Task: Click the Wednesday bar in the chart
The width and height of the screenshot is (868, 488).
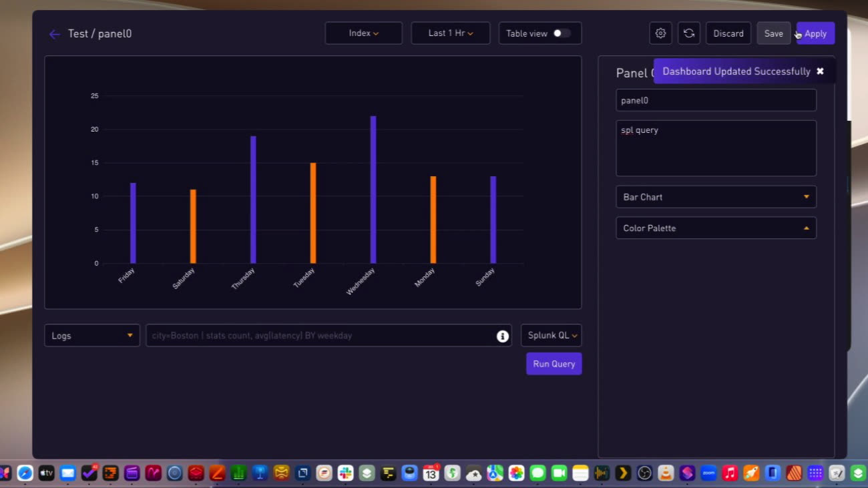Action: click(x=373, y=190)
